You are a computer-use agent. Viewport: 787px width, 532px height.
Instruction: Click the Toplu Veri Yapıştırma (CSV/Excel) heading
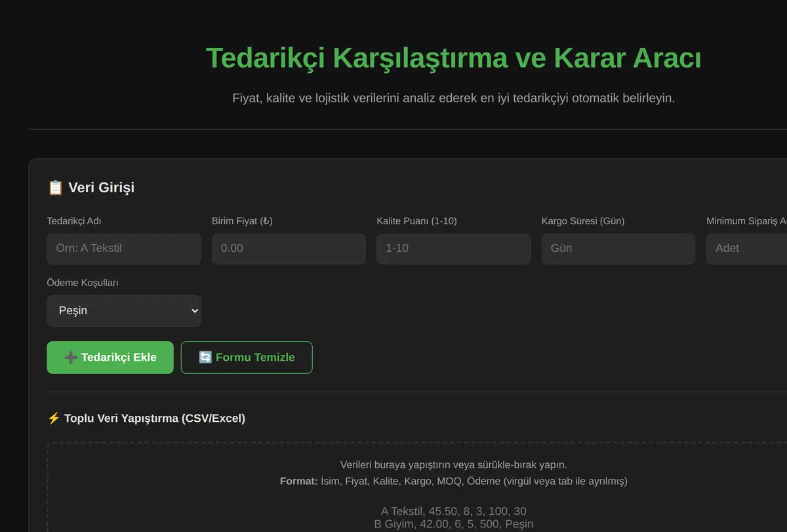point(146,418)
